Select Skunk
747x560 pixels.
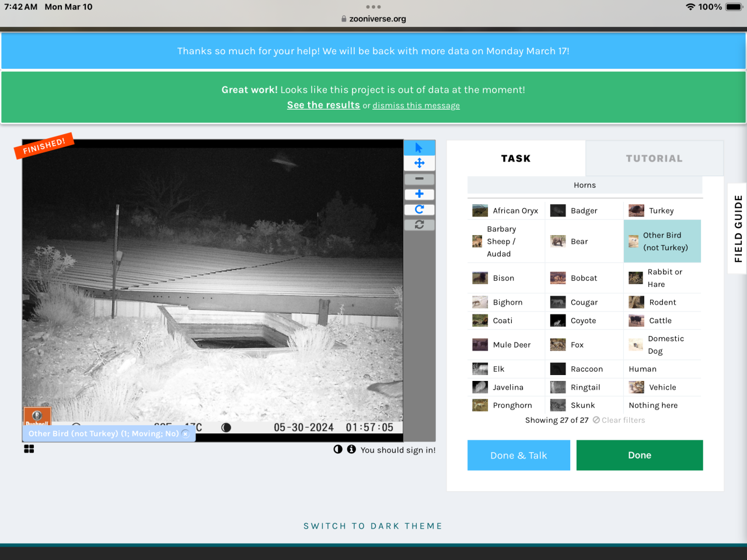tap(584, 405)
